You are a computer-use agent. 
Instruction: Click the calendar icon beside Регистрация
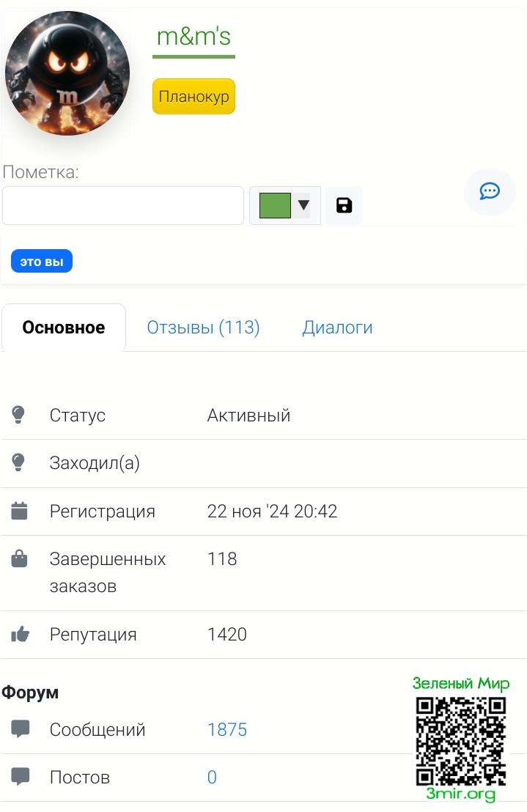pos(19,512)
